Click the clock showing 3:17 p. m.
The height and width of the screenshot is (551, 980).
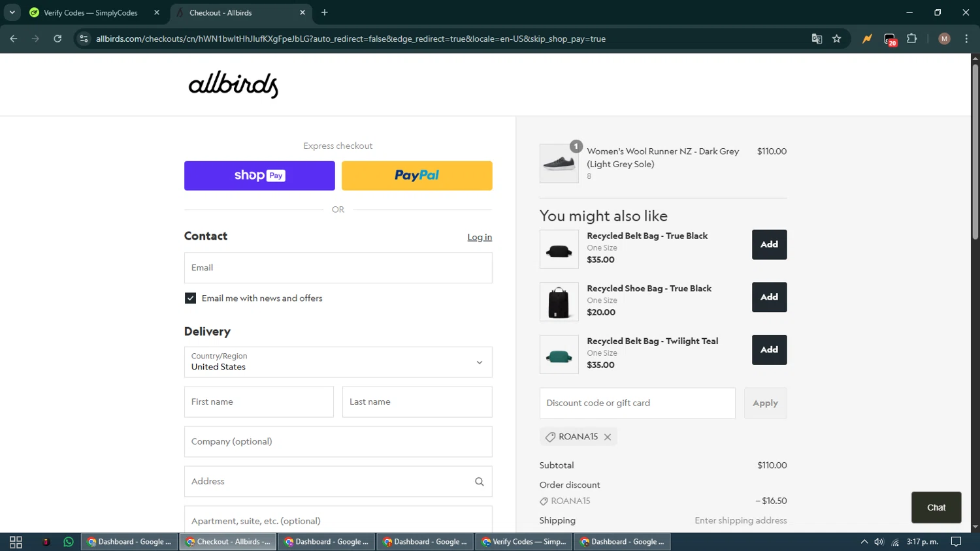[x=923, y=542]
